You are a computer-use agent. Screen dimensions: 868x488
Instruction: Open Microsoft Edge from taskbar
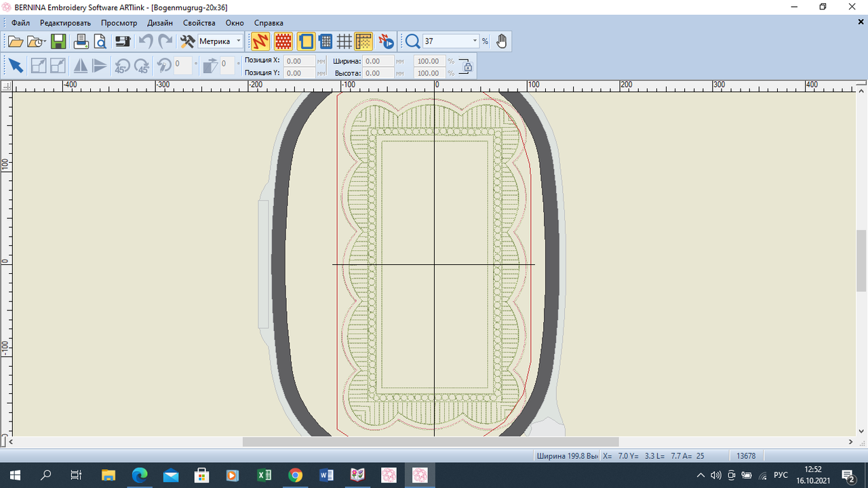tap(140, 475)
